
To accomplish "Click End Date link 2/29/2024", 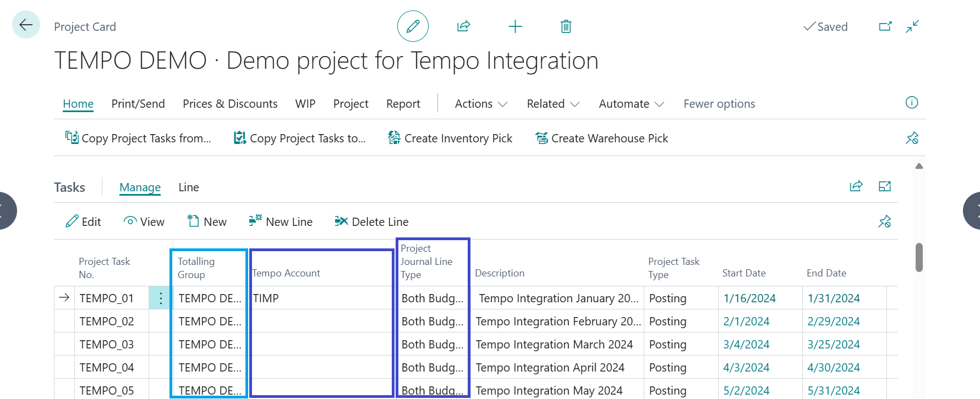I will pos(834,322).
